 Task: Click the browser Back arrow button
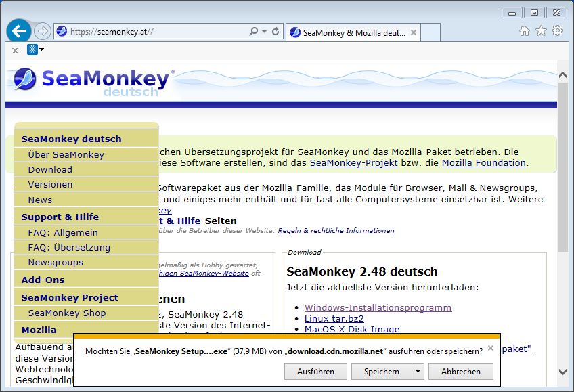pos(19,31)
